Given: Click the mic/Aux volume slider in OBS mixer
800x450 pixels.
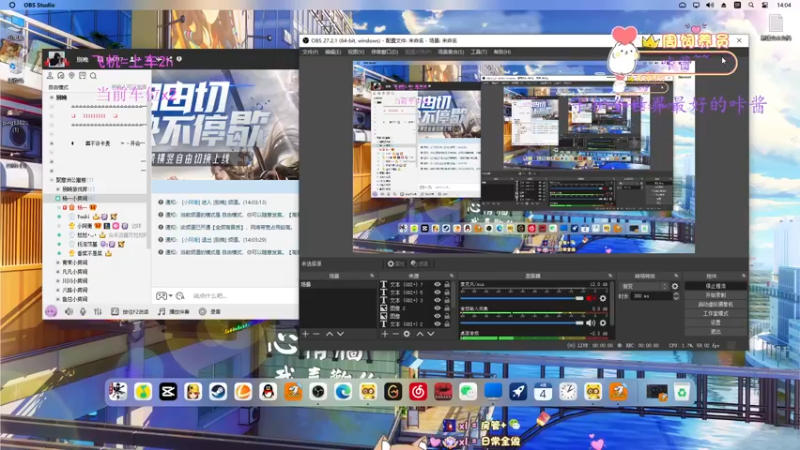Looking at the screenshot, I should coord(522,298).
